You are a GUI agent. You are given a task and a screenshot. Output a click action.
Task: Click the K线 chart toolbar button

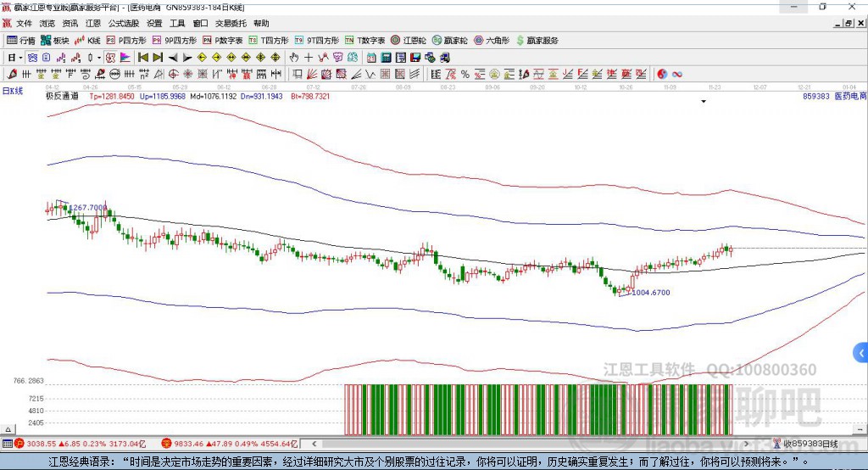87,40
